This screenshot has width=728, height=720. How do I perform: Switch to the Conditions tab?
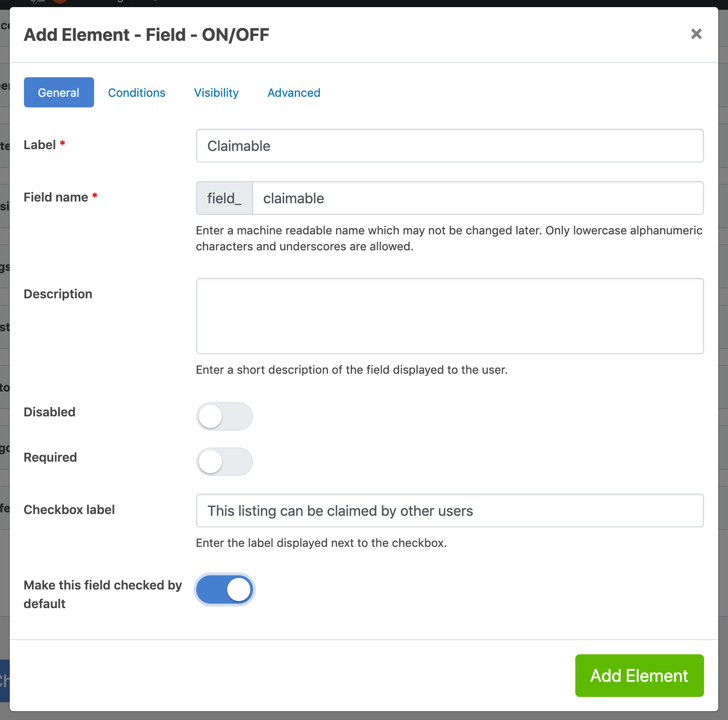[x=137, y=92]
